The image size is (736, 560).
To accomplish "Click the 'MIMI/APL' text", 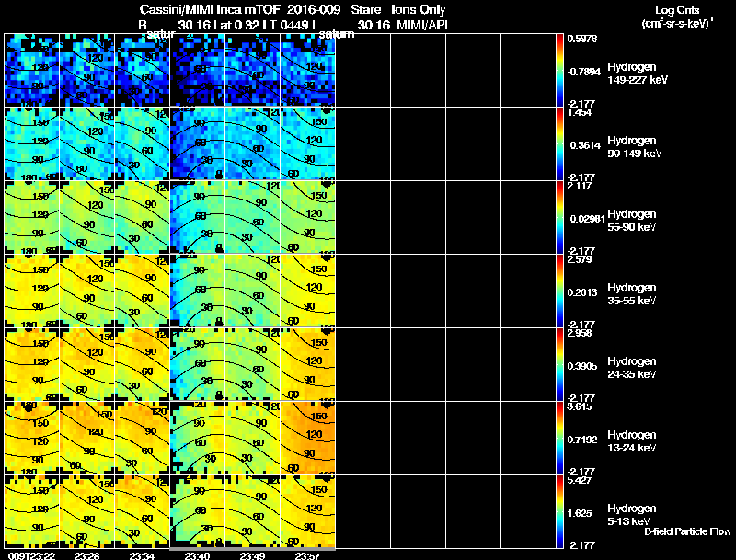I will point(424,26).
